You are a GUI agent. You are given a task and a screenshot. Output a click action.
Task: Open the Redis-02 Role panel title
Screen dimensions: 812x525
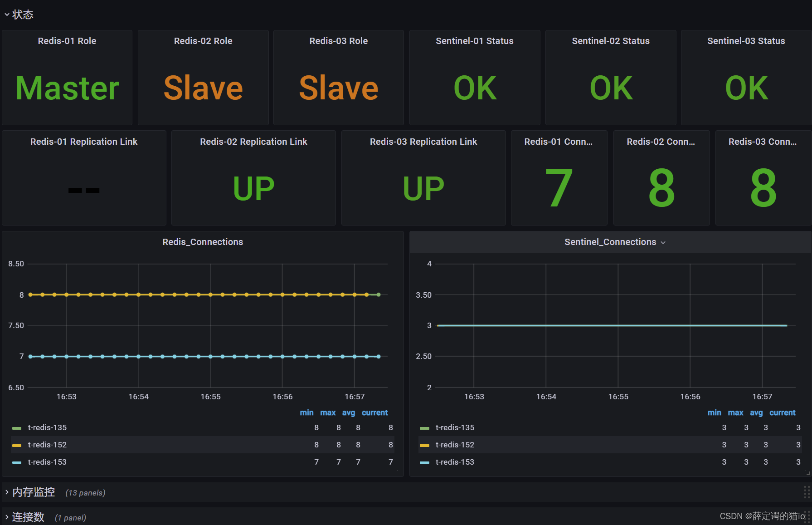(x=203, y=41)
